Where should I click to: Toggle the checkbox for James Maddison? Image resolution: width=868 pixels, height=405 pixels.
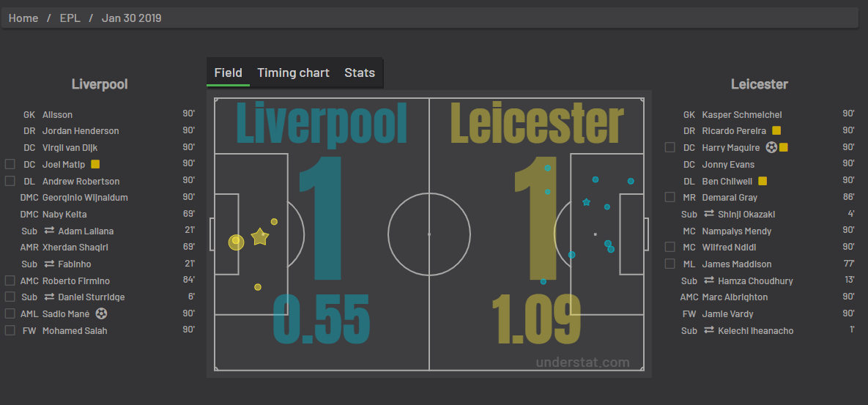[669, 264]
